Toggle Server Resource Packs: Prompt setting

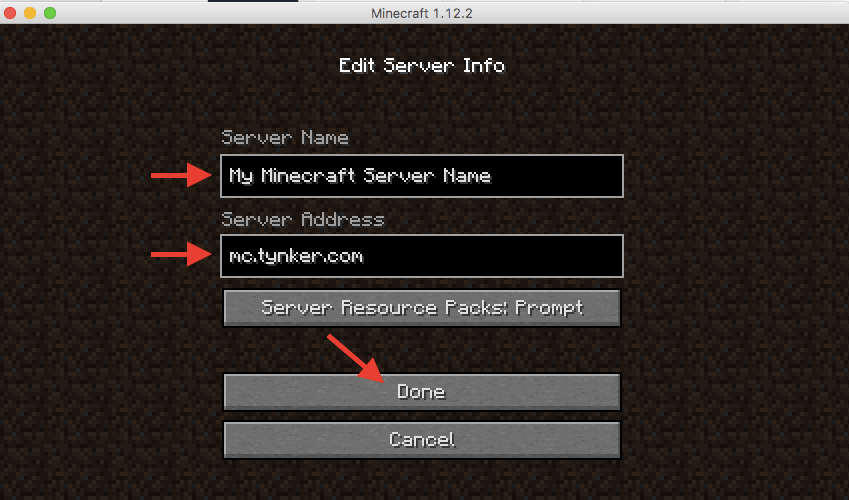coord(422,308)
